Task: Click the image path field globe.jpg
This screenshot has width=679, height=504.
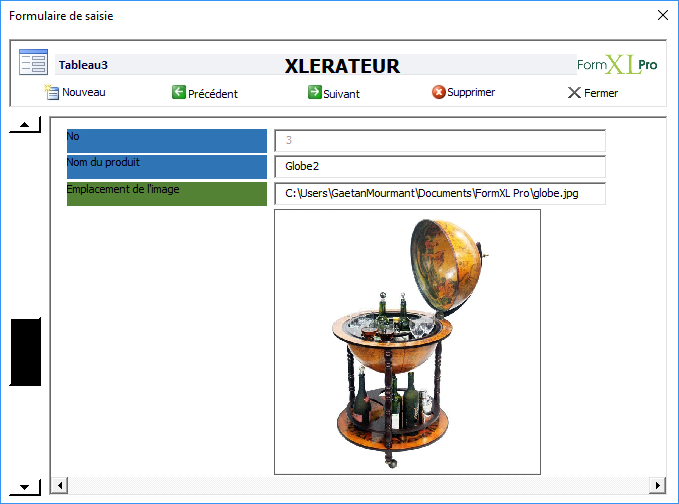Action: [x=440, y=193]
